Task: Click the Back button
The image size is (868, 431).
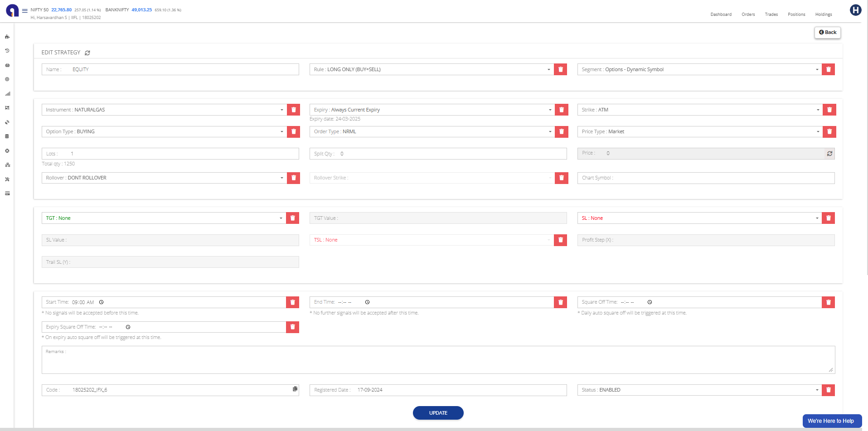Action: (x=827, y=33)
